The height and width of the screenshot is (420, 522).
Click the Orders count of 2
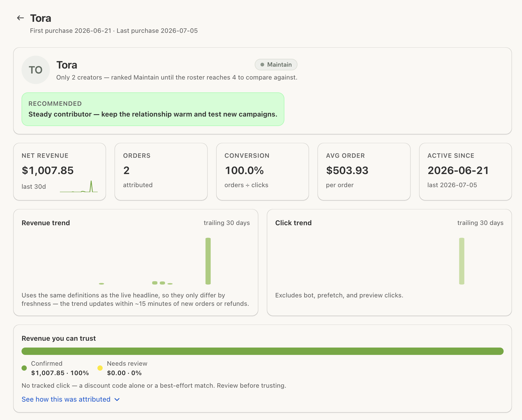[x=126, y=170]
